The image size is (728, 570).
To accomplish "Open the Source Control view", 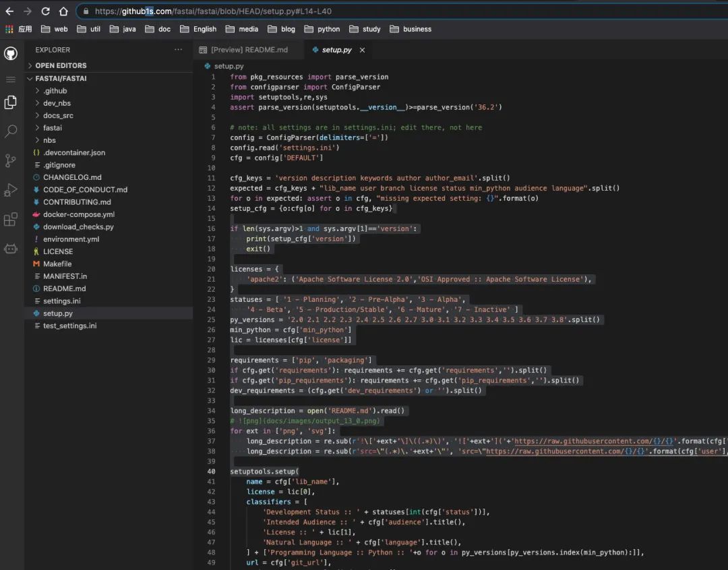I will click(x=11, y=160).
